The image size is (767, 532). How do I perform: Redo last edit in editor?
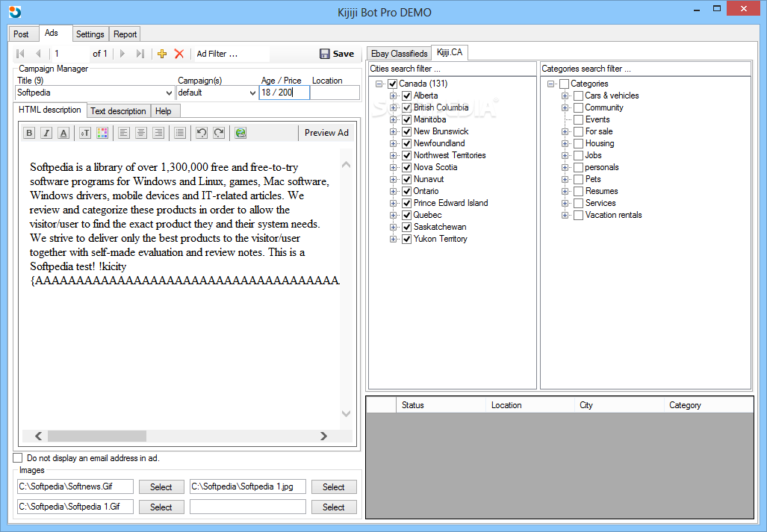(219, 133)
